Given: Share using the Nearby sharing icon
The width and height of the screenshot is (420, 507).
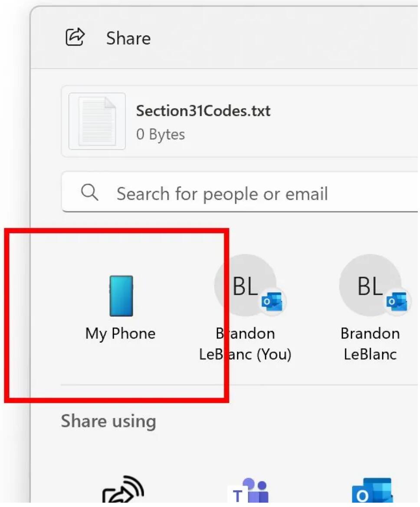Looking at the screenshot, I should [123, 493].
